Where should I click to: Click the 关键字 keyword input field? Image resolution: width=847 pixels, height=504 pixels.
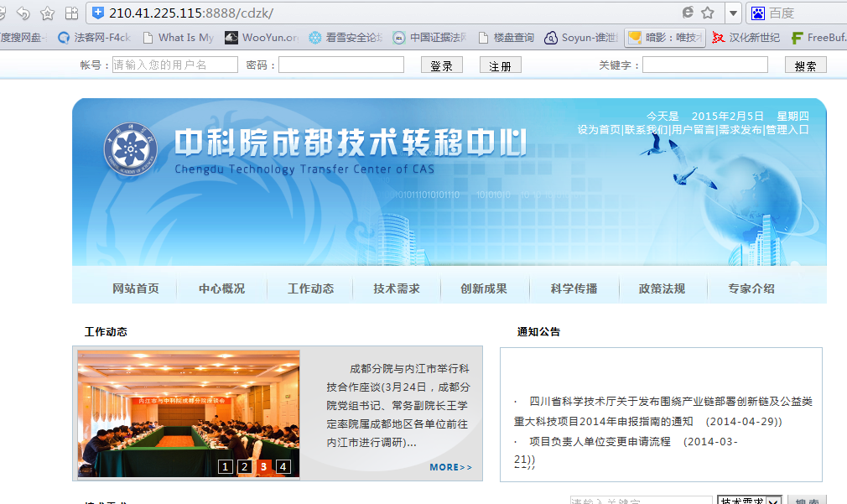(705, 65)
